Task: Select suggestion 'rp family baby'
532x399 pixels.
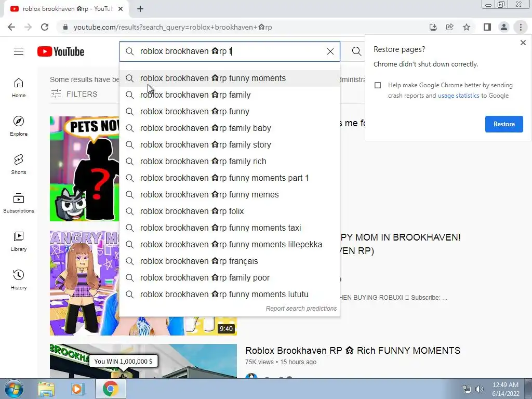Action: (x=229, y=128)
